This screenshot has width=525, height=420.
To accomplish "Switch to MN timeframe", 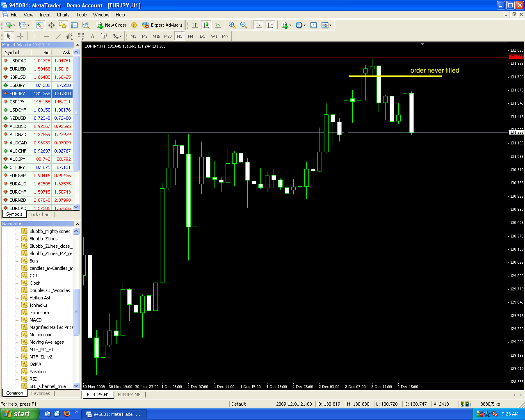I will (225, 36).
